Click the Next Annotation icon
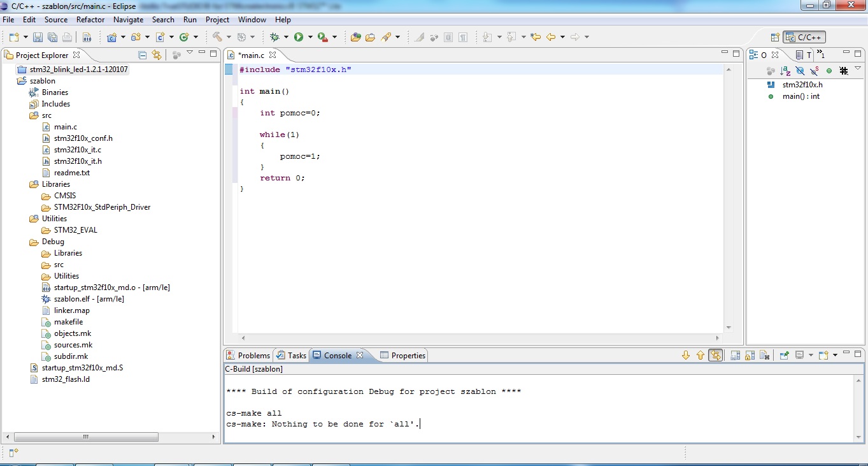868x466 pixels. [x=488, y=37]
